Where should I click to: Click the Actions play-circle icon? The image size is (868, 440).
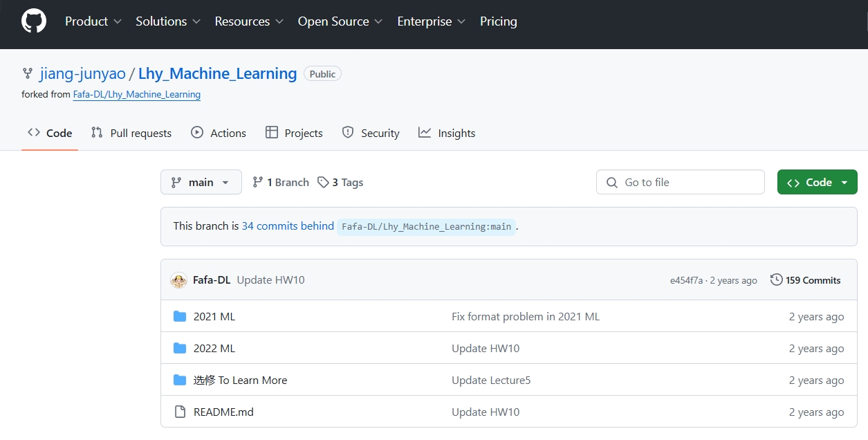point(197,133)
